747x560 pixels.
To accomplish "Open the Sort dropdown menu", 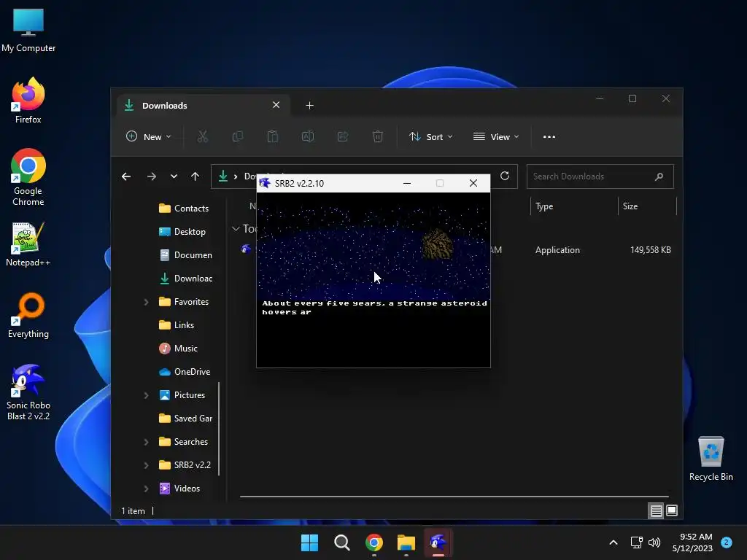I will (x=430, y=136).
